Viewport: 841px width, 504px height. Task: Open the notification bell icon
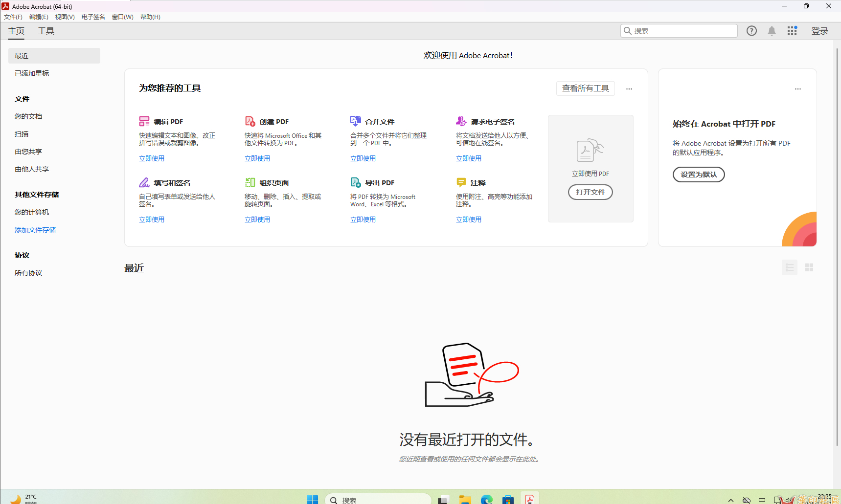(772, 30)
